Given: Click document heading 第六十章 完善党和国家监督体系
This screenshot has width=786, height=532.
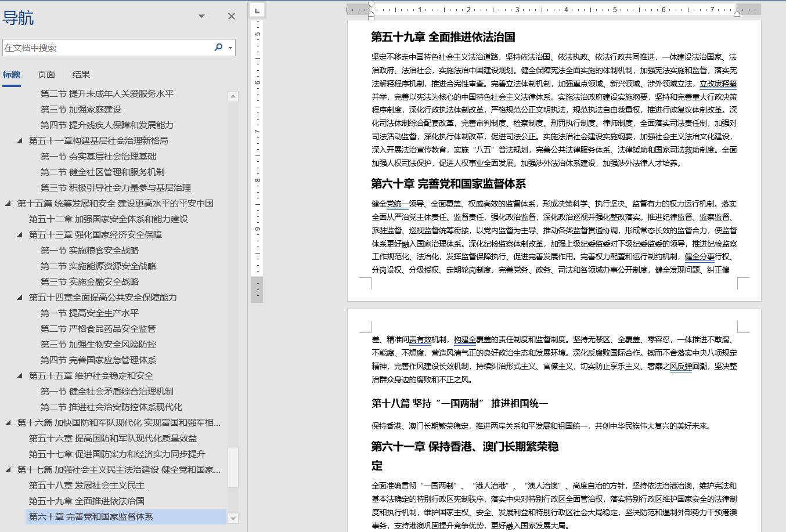Looking at the screenshot, I should pyautogui.click(x=448, y=184).
